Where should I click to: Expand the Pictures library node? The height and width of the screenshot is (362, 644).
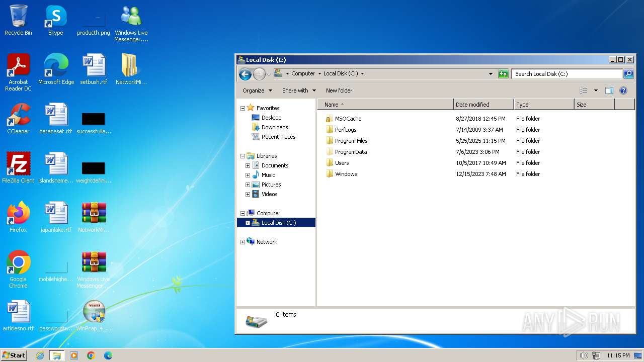pyautogui.click(x=248, y=185)
